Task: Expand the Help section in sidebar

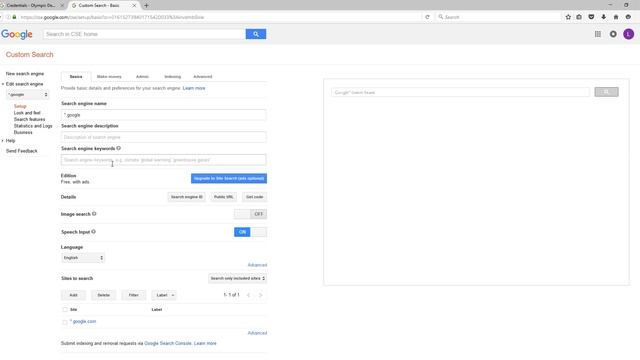Action: (x=3, y=140)
